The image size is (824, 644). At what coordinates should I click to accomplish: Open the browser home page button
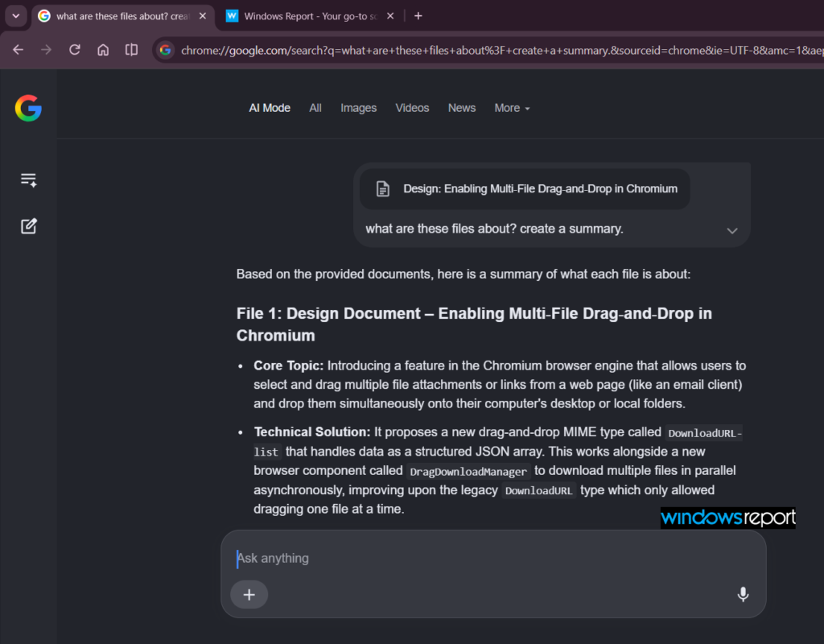[x=103, y=50]
